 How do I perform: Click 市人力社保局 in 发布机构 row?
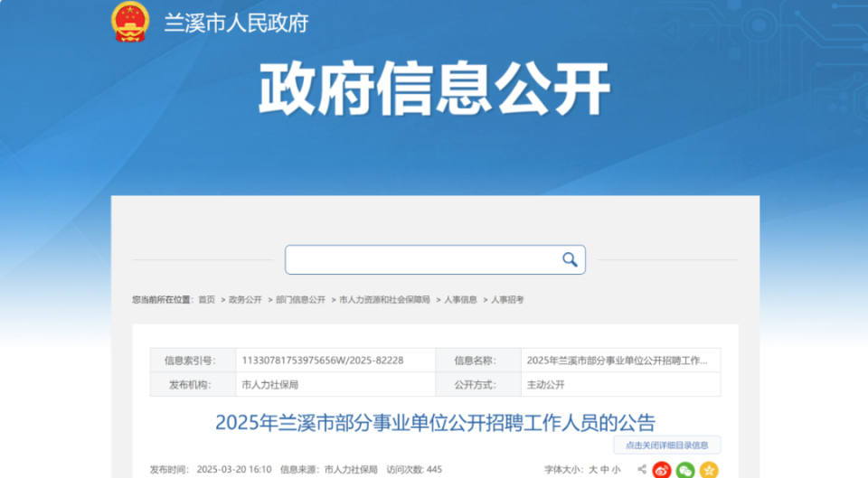point(270,385)
